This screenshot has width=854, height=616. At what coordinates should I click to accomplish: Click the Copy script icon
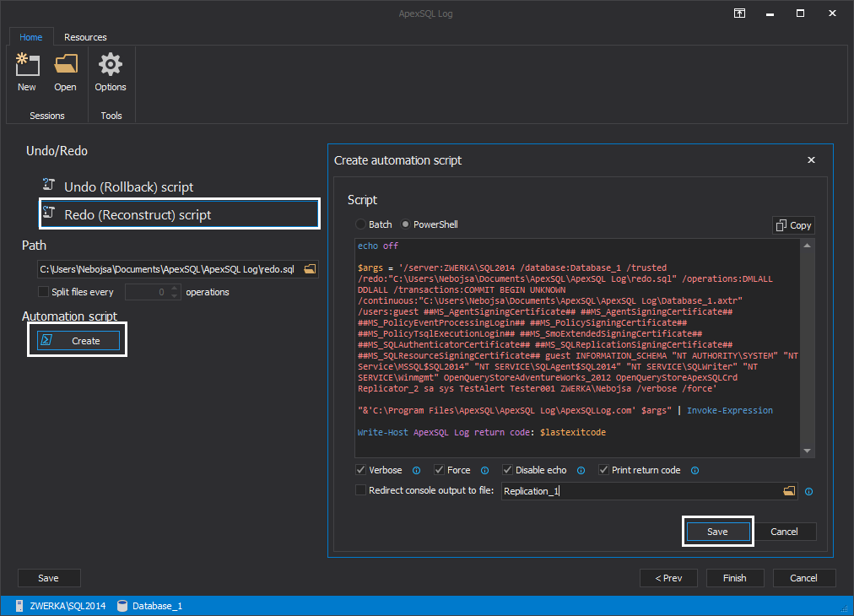coord(781,225)
